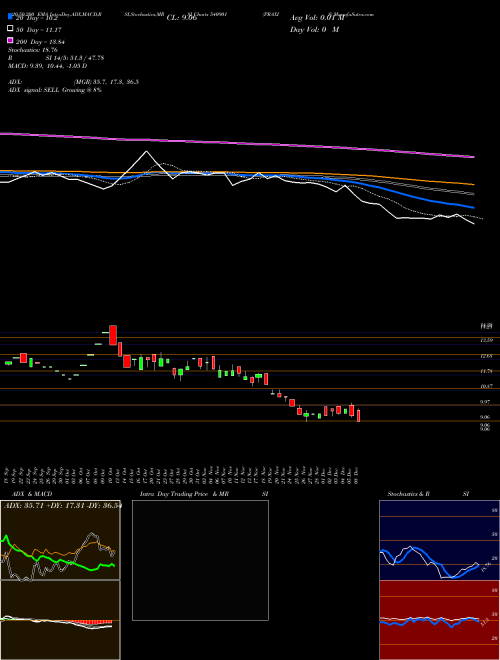The height and width of the screenshot is (660, 500).
Task: Click the peak of the white price line
Action: pyautogui.click(x=146, y=152)
